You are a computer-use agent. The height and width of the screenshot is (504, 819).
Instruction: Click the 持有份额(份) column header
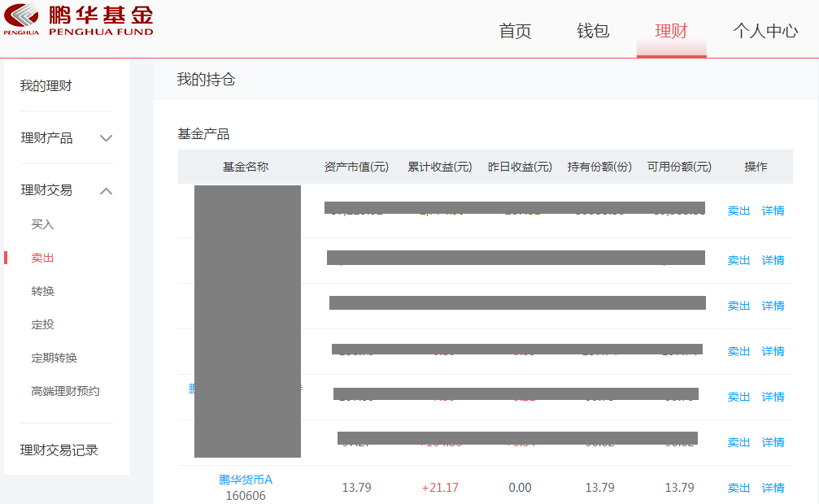(x=599, y=167)
